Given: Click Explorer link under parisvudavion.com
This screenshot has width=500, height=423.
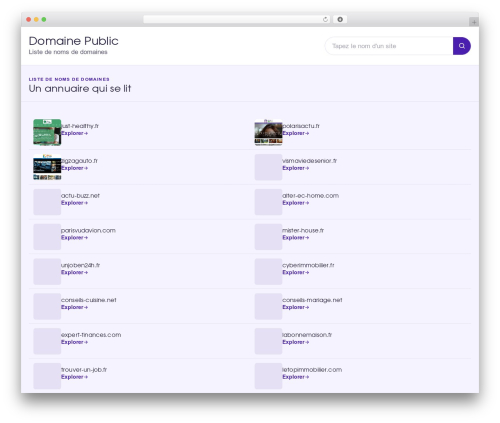Looking at the screenshot, I should pyautogui.click(x=74, y=238).
